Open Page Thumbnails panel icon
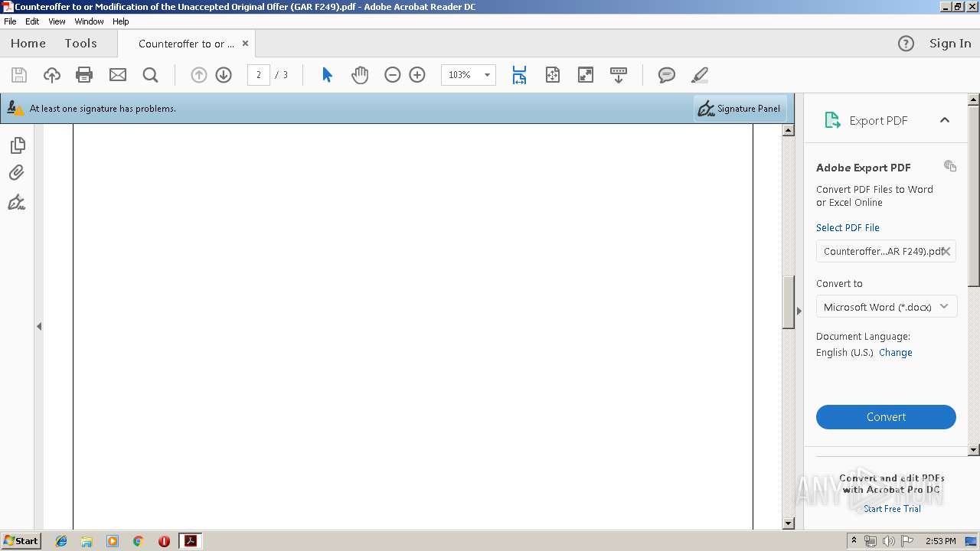 tap(17, 145)
